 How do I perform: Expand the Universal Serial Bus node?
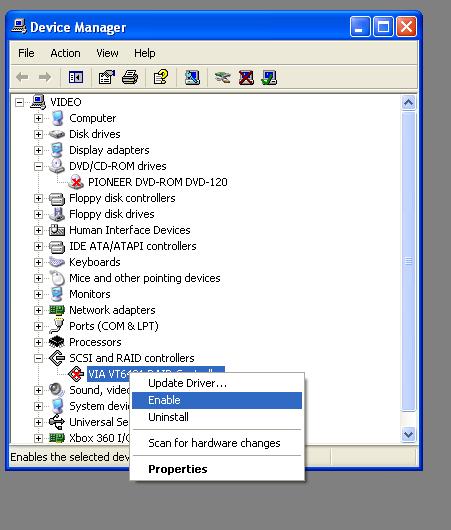point(38,422)
